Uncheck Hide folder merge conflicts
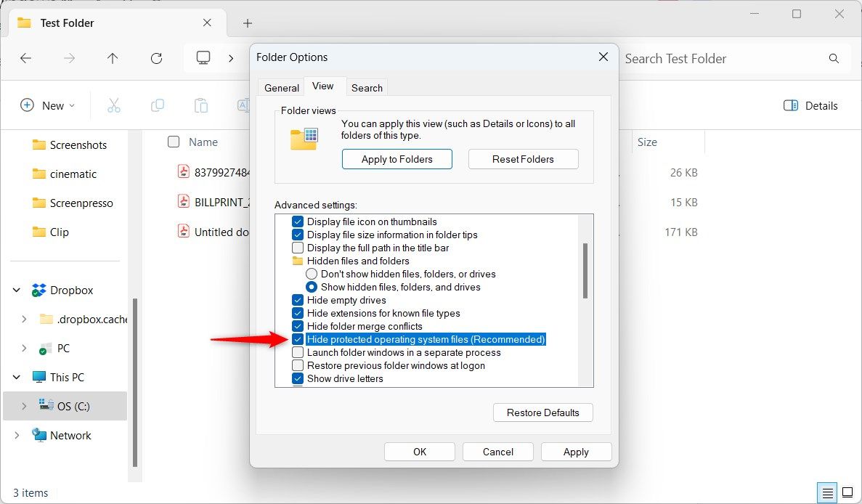The height and width of the screenshot is (504, 862). coord(298,327)
